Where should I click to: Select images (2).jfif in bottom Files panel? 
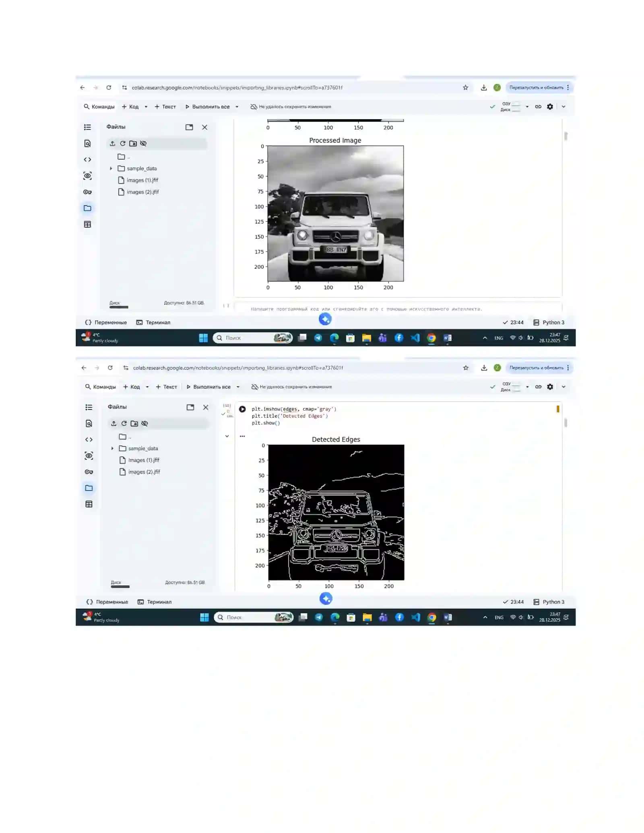tap(140, 472)
